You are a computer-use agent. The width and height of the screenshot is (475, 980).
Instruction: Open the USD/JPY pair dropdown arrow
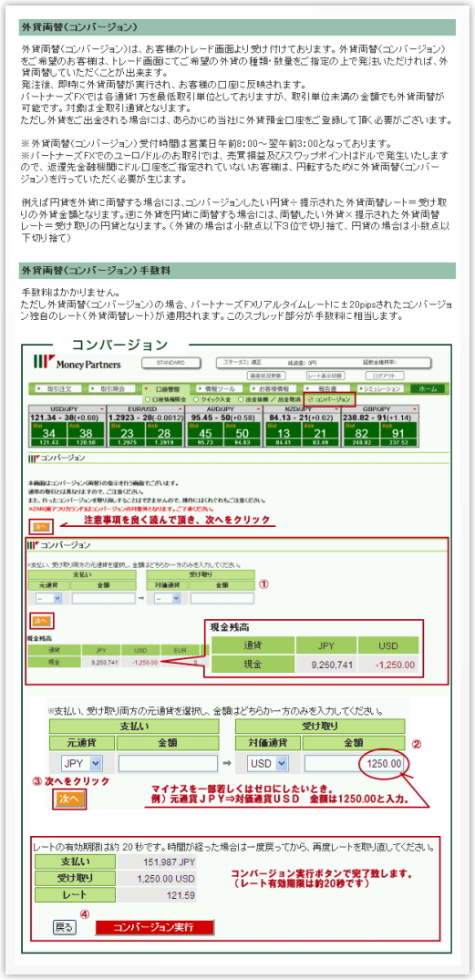coord(102,408)
